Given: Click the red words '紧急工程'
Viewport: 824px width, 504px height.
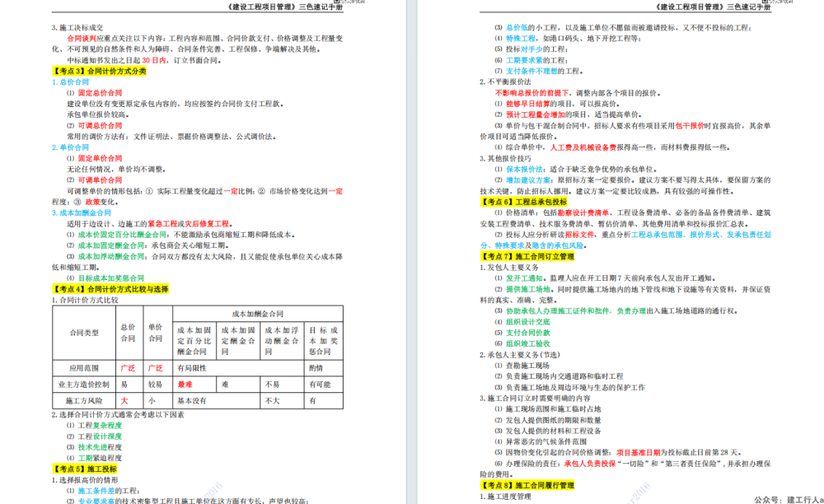Looking at the screenshot, I should click(x=162, y=224).
